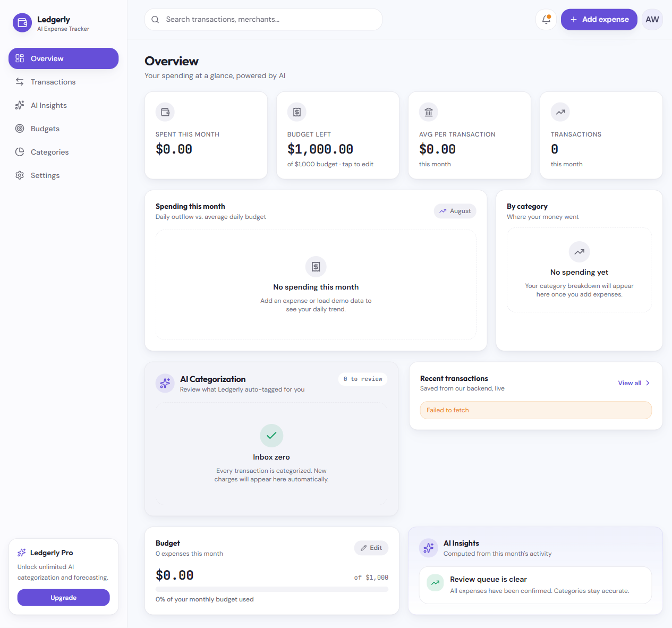
Task: Click the Transactions arrows icon in sidebar
Action: pyautogui.click(x=20, y=82)
